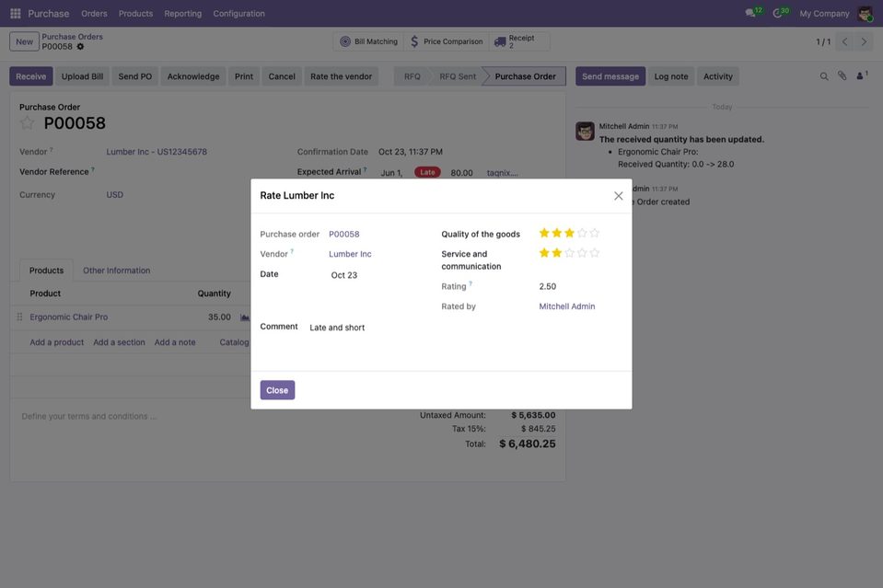Switch to the Other Information tab
Image resolution: width=883 pixels, height=588 pixels.
click(x=117, y=271)
